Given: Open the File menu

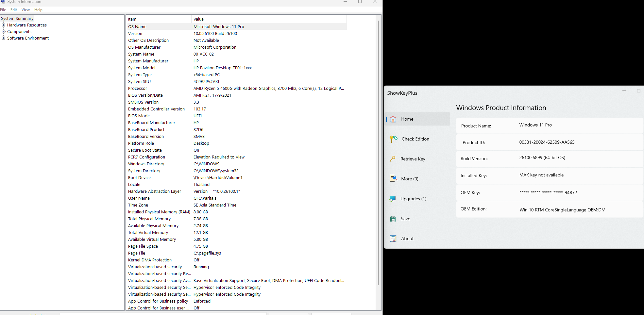Looking at the screenshot, I should click(x=3, y=10).
